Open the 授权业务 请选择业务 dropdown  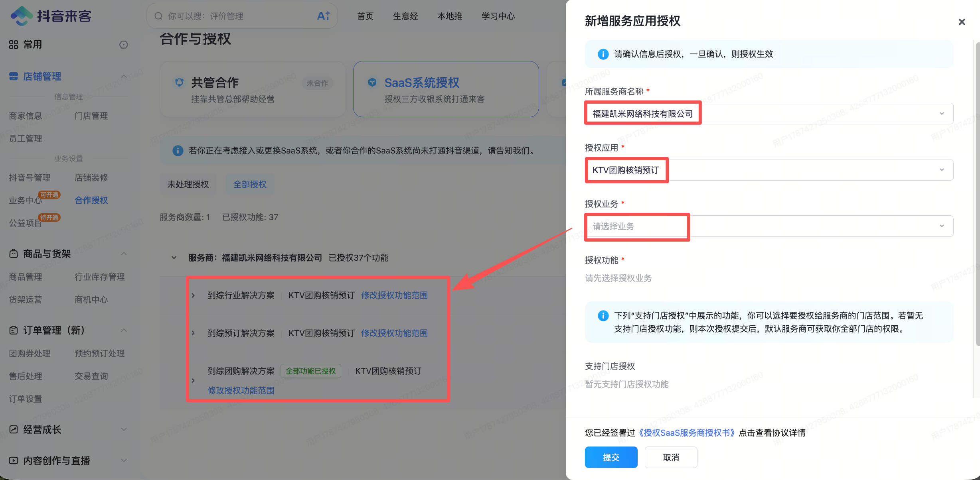(769, 226)
